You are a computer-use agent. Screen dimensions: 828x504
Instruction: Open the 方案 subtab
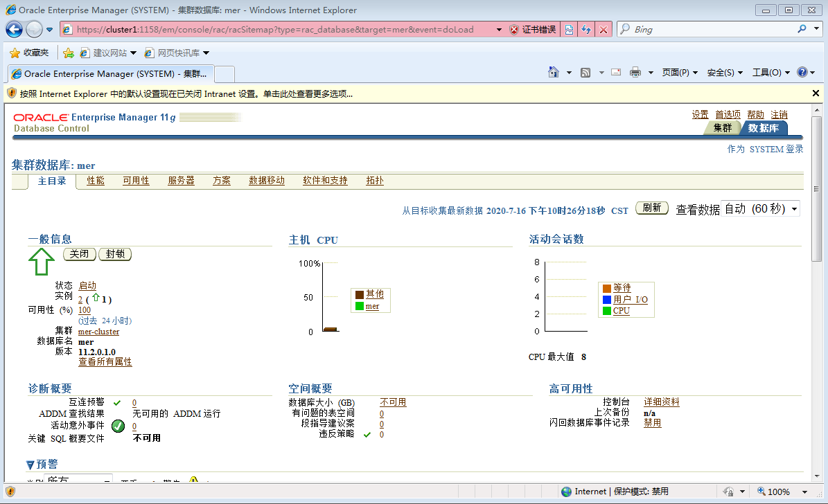click(222, 181)
